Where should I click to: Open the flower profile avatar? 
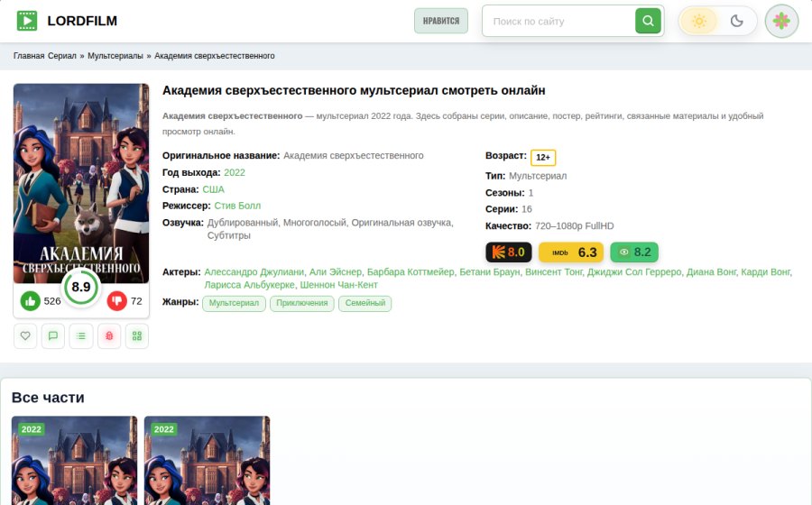781,22
